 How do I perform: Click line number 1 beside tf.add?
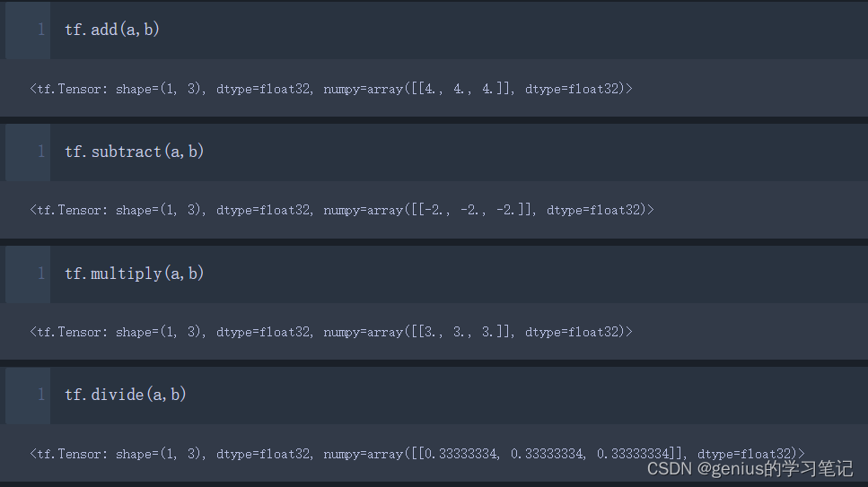(41, 30)
